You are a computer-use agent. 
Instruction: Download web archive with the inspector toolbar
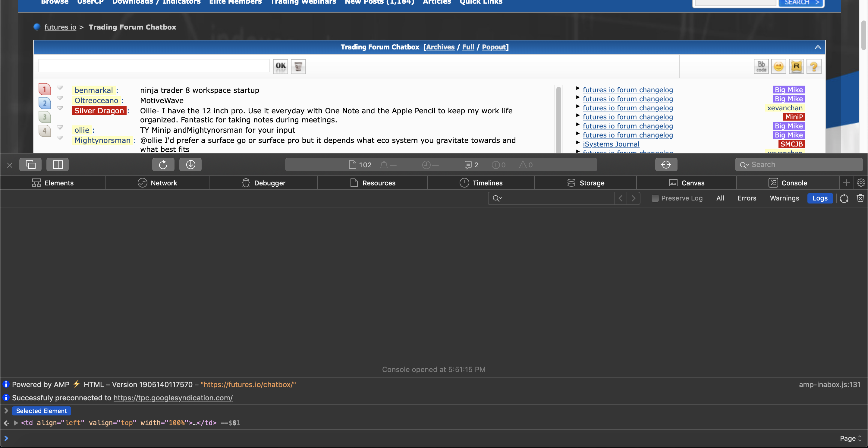[x=190, y=165]
